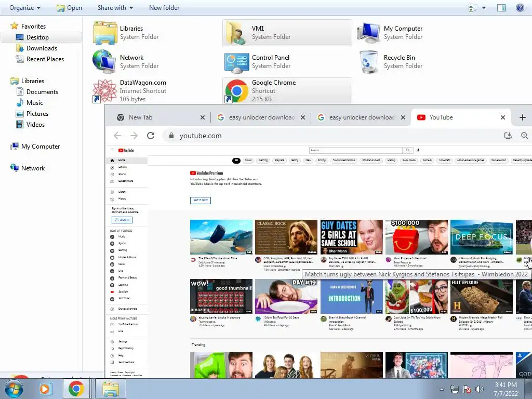Click the site lock icon before youtube.com
Viewport: 532px width, 399px height.
tap(171, 136)
